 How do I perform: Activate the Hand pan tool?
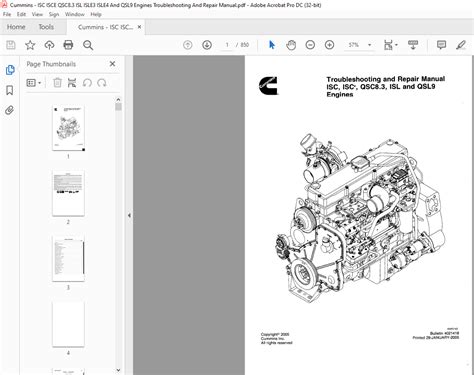point(291,45)
